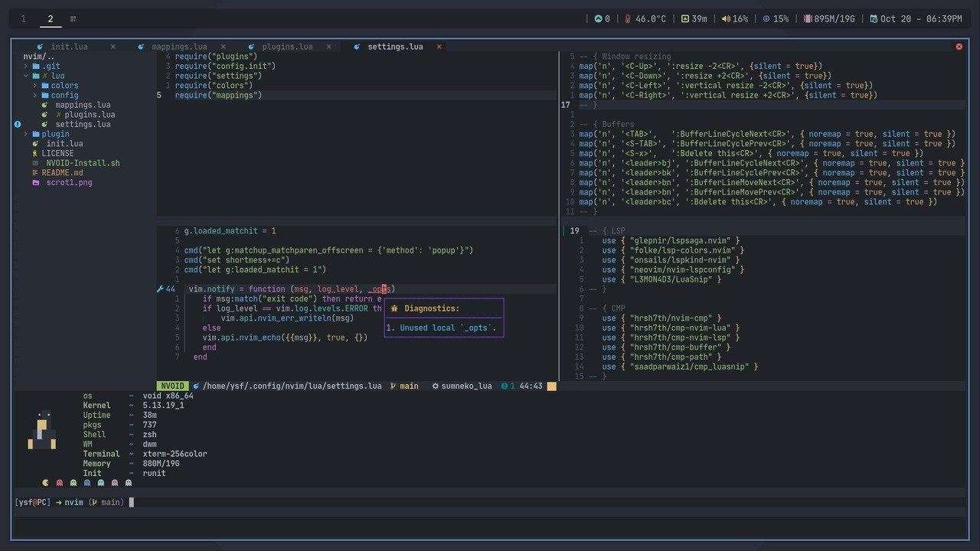Close the settings.lua buffer tab
This screenshot has height=551, width=980.
[439, 47]
